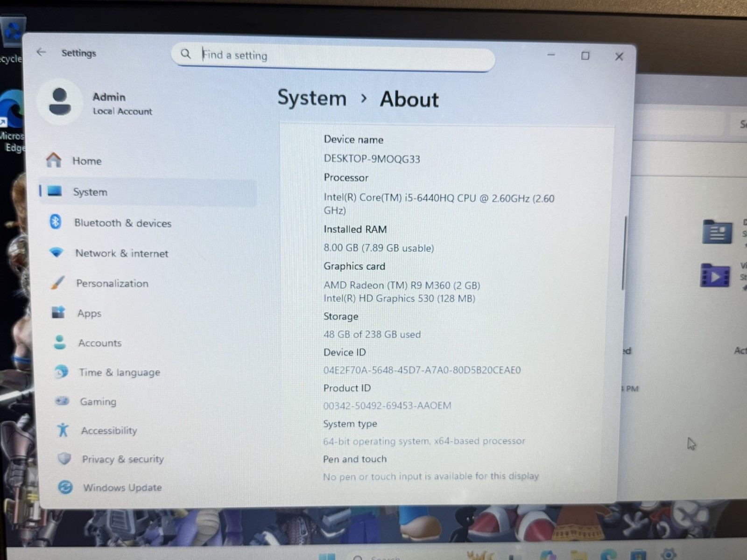The width and height of the screenshot is (747, 560).
Task: Click Documents folder icon in background window
Action: point(717,231)
